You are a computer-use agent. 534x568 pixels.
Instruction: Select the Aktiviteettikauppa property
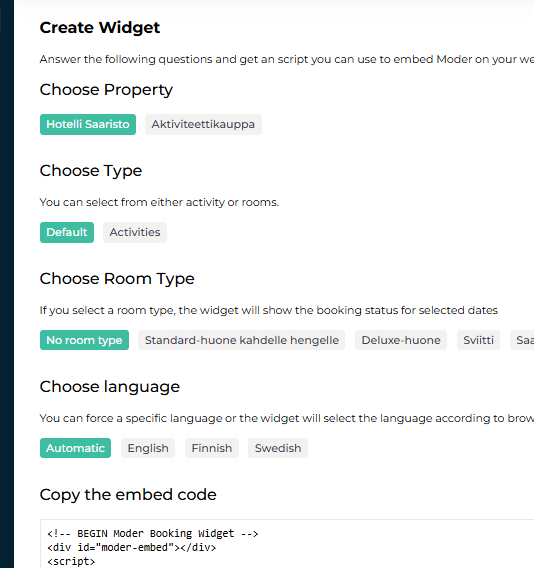203,124
